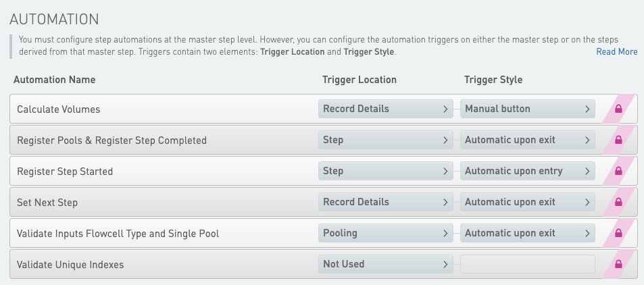
Task: Select the Validate Unique Indexes automation name
Action: [x=70, y=265]
